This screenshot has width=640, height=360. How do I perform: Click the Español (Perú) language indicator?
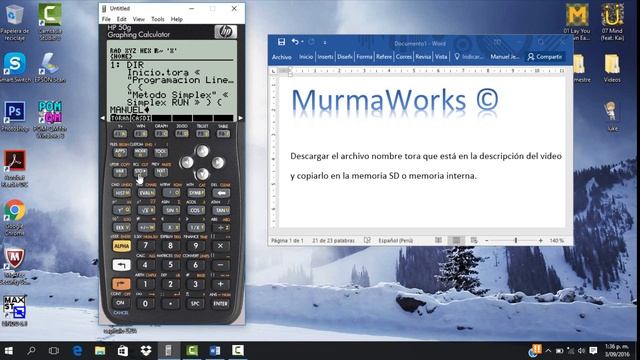tap(395, 241)
